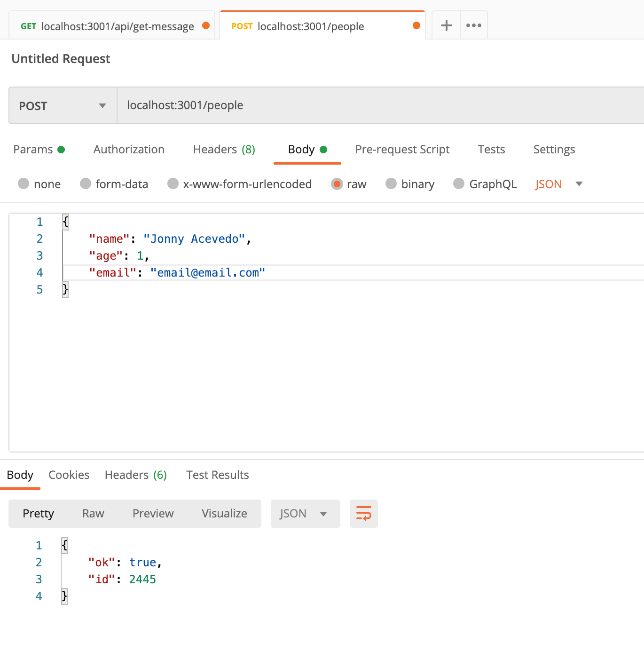The width and height of the screenshot is (644, 667).
Task: Switch to POST localhost:3001/people tab
Action: tap(322, 26)
